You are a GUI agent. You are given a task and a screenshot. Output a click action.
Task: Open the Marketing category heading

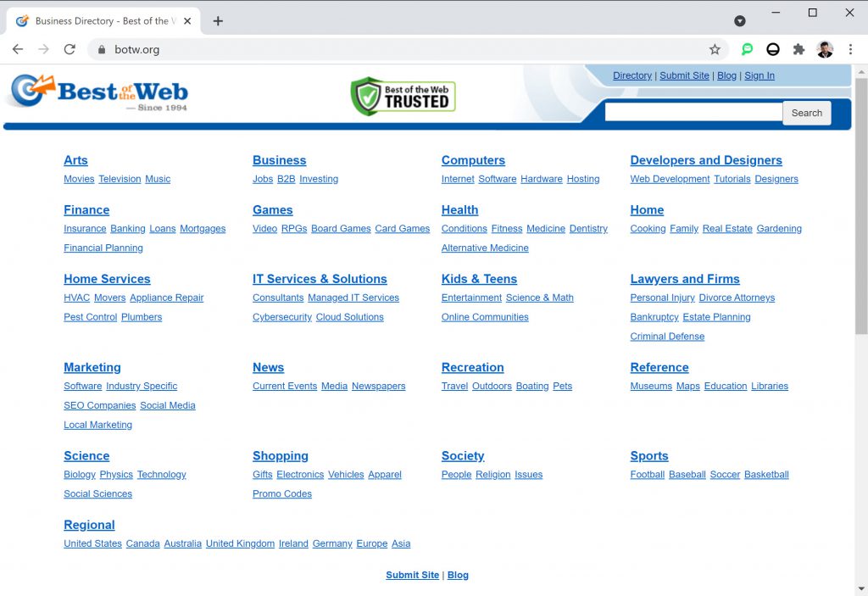click(x=92, y=367)
